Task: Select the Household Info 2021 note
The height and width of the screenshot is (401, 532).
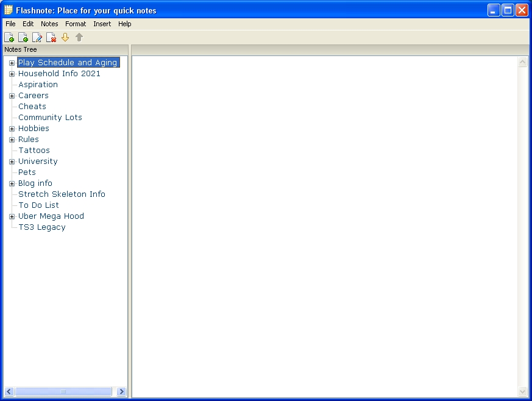Action: coord(59,74)
